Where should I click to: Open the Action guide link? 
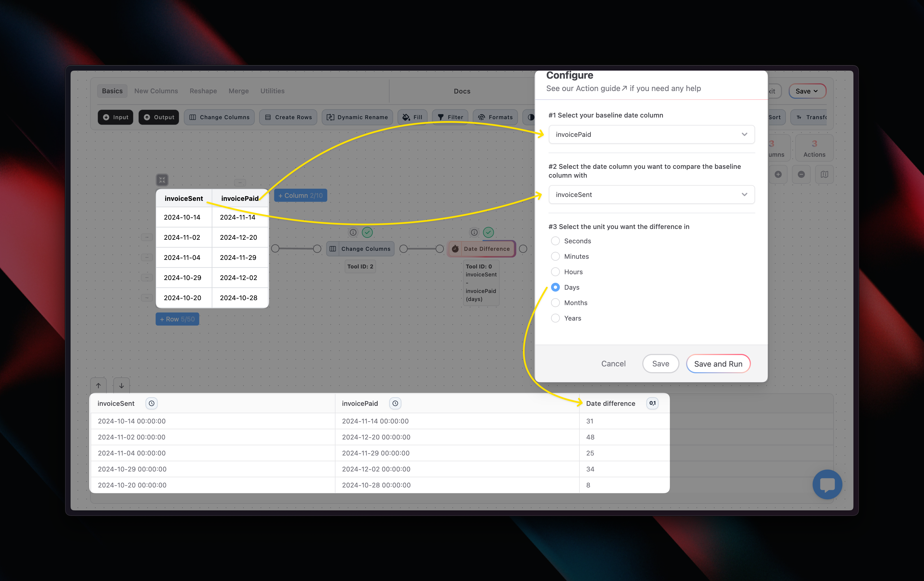pos(601,88)
